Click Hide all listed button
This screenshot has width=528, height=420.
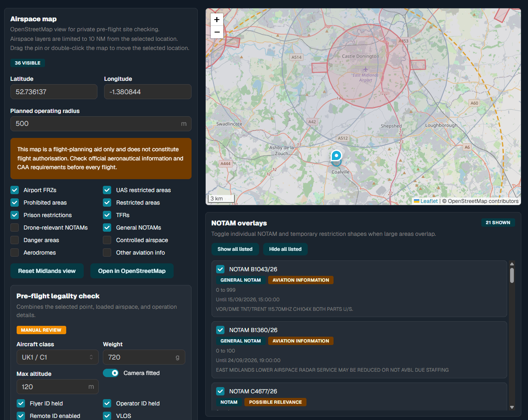pos(285,249)
